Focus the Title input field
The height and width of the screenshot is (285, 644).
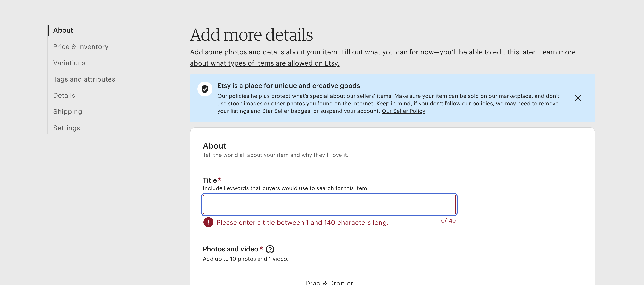[329, 205]
